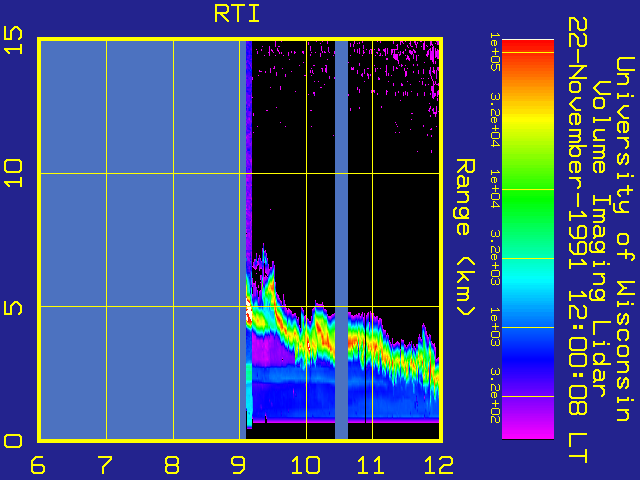The height and width of the screenshot is (480, 640).
Task: Click the 1e+03 colorbar label
Action: point(495,327)
